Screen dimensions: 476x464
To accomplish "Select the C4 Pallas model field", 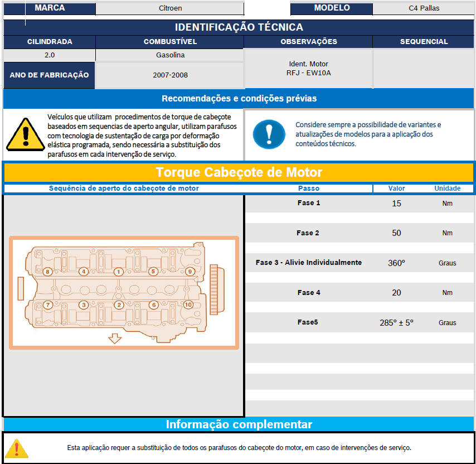I will (424, 8).
